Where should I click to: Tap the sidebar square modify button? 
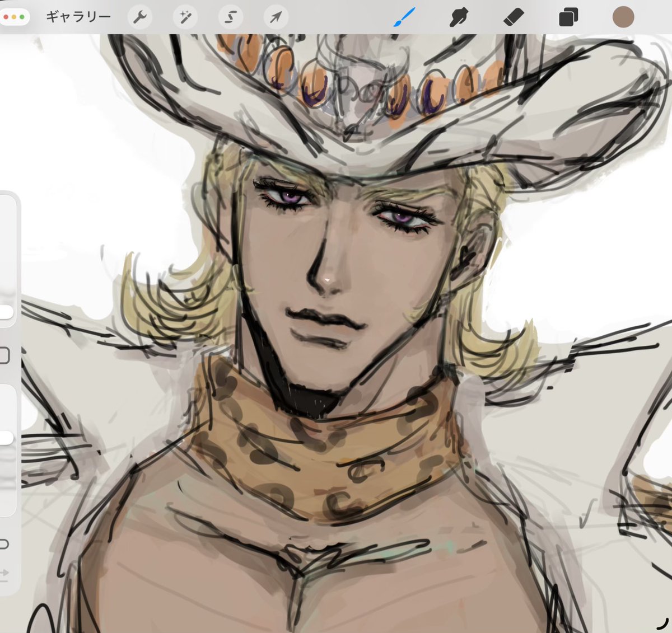[4, 355]
